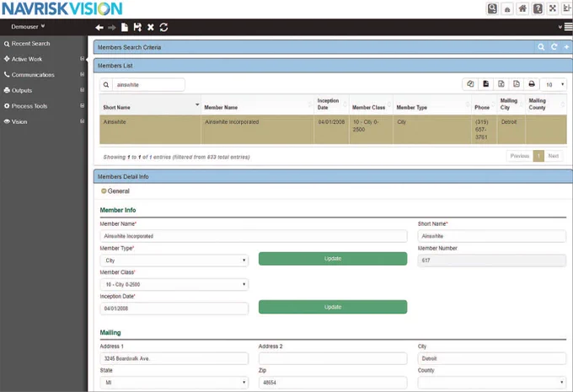Sort by the Mailing City column header
Image resolution: width=573 pixels, height=392 pixels.
[x=511, y=105]
